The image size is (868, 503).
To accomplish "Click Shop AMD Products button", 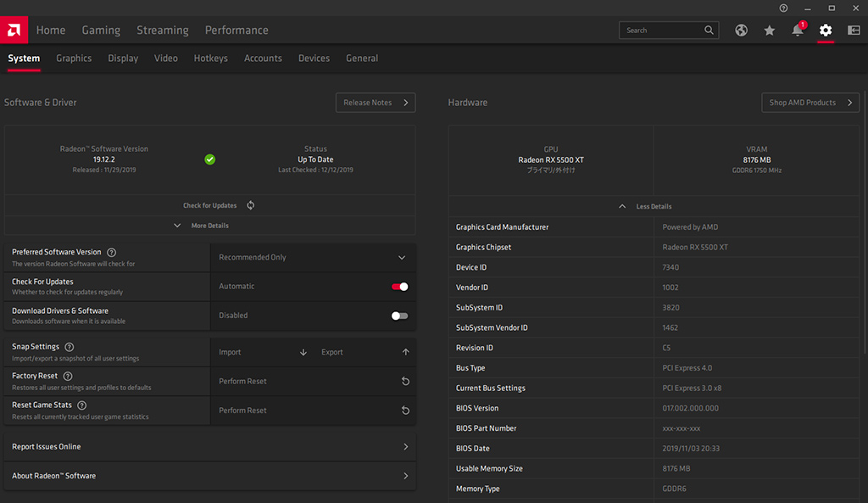I will click(x=810, y=103).
